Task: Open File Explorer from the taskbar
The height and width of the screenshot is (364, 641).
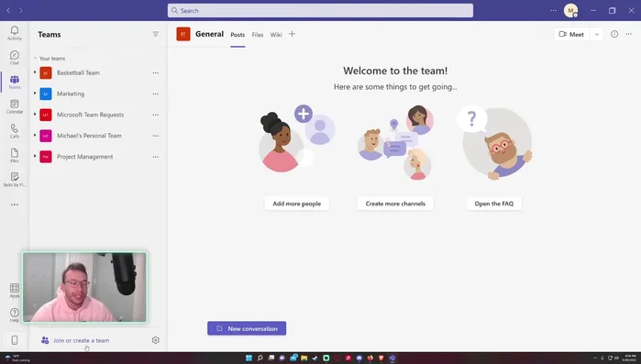Action: click(x=304, y=358)
